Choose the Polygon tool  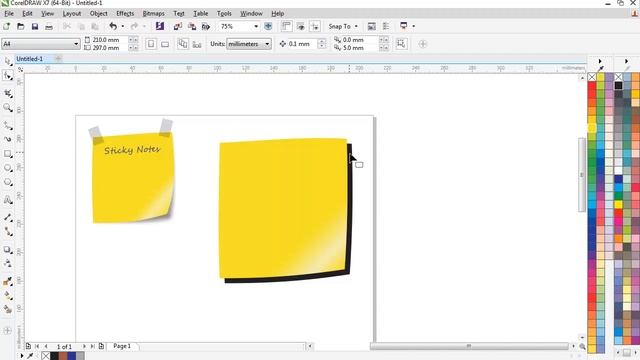coord(8,182)
